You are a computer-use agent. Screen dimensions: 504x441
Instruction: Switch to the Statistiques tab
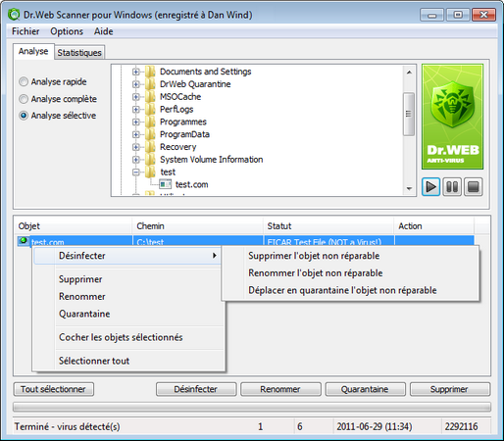[79, 52]
